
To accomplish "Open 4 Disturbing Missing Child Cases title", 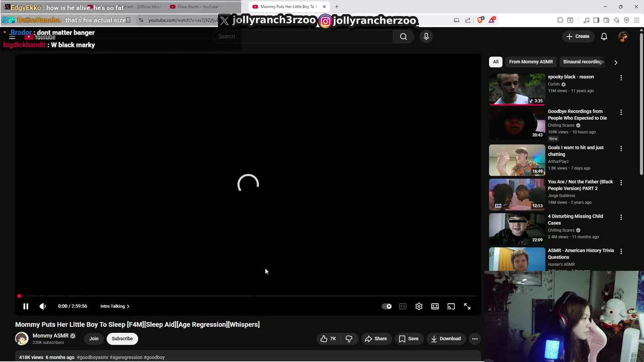I will [x=575, y=220].
